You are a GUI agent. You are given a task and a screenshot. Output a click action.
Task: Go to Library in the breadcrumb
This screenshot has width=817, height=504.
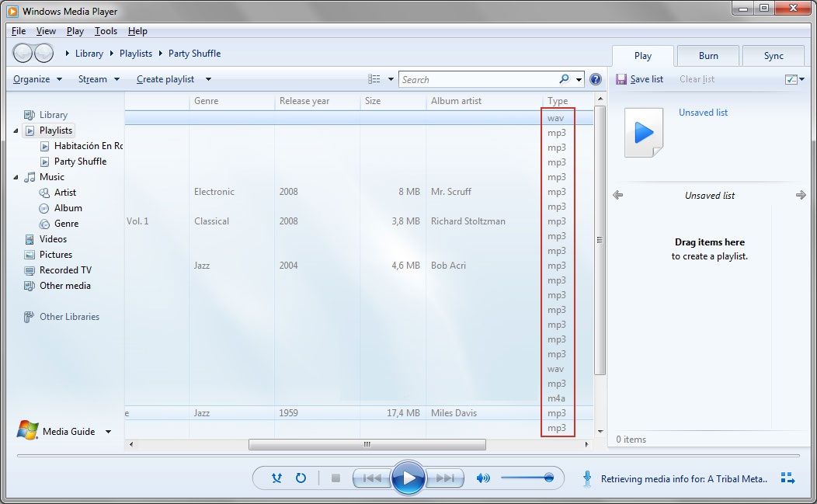tap(89, 53)
